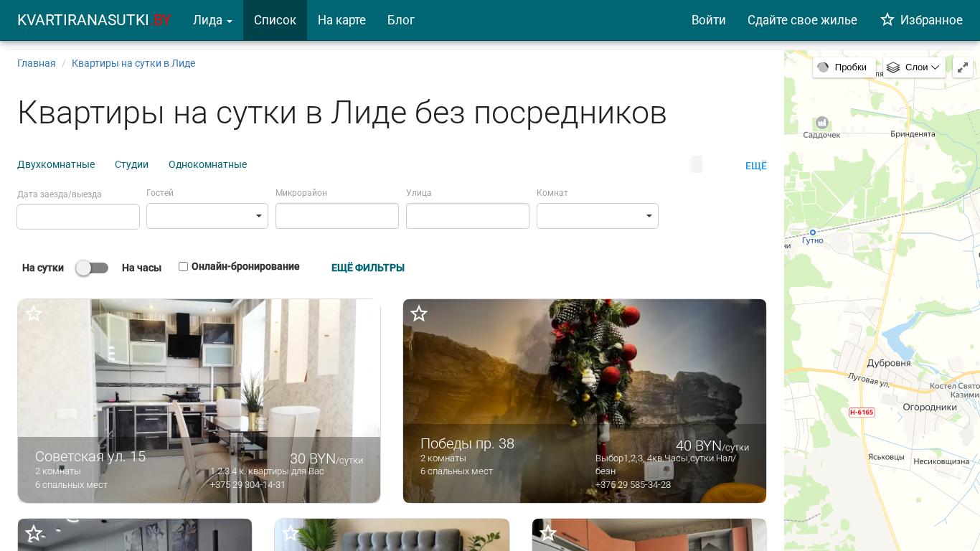This screenshot has width=980, height=551.
Task: Open the Блог menu item
Action: [401, 20]
